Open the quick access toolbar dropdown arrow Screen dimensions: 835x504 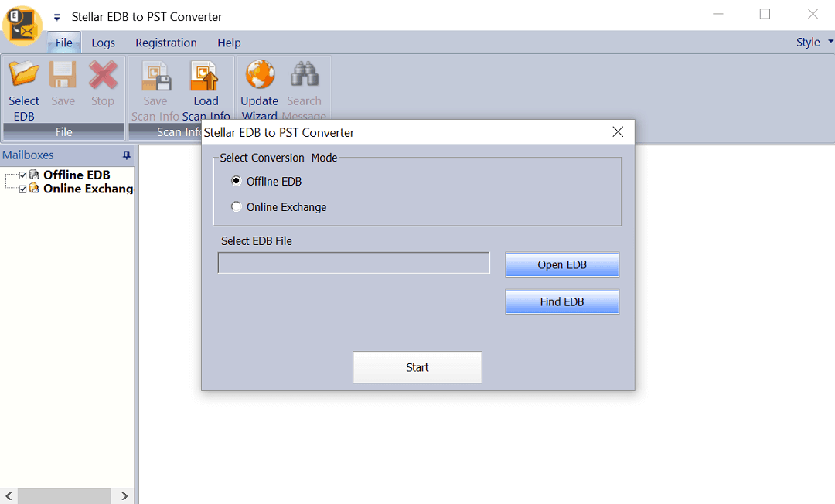(56, 18)
